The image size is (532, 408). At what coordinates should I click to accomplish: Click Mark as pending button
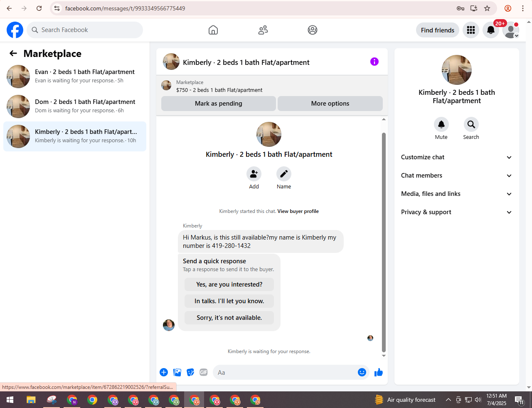coord(219,104)
